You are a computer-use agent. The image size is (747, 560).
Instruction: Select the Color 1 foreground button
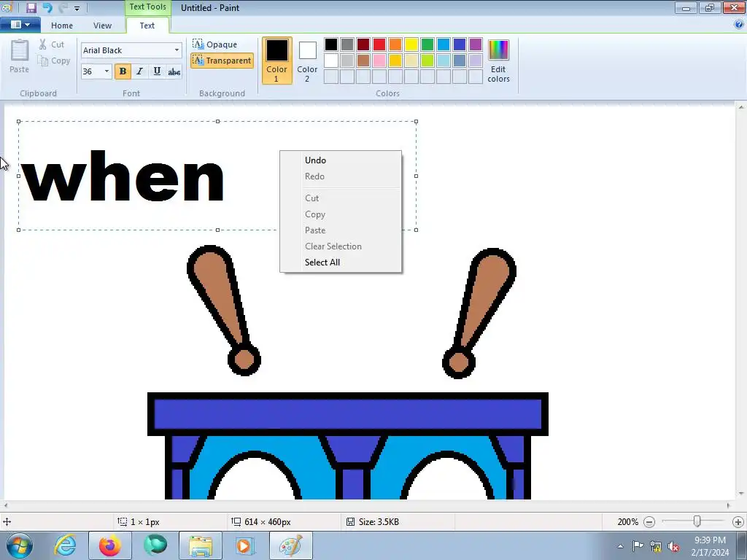(276, 61)
